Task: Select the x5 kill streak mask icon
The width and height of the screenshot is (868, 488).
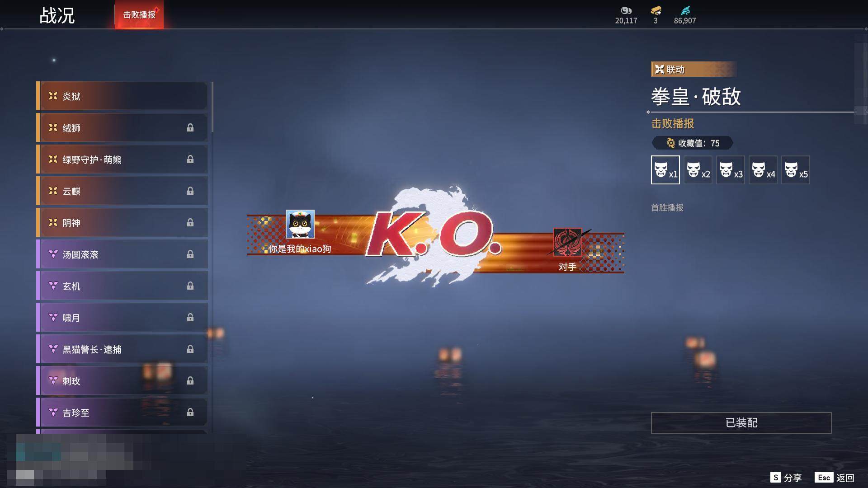Action: (x=795, y=170)
